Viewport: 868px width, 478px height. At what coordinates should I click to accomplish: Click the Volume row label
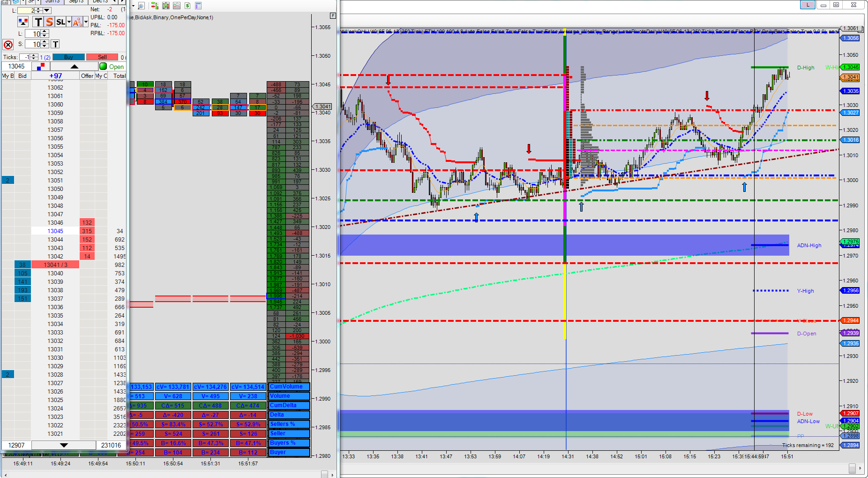coord(289,396)
